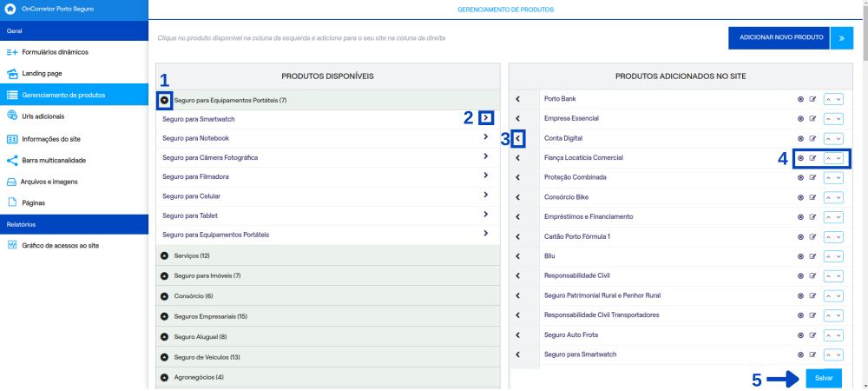Expand the Seguro Aluguel (8) group
The image size is (868, 391).
point(164,337)
